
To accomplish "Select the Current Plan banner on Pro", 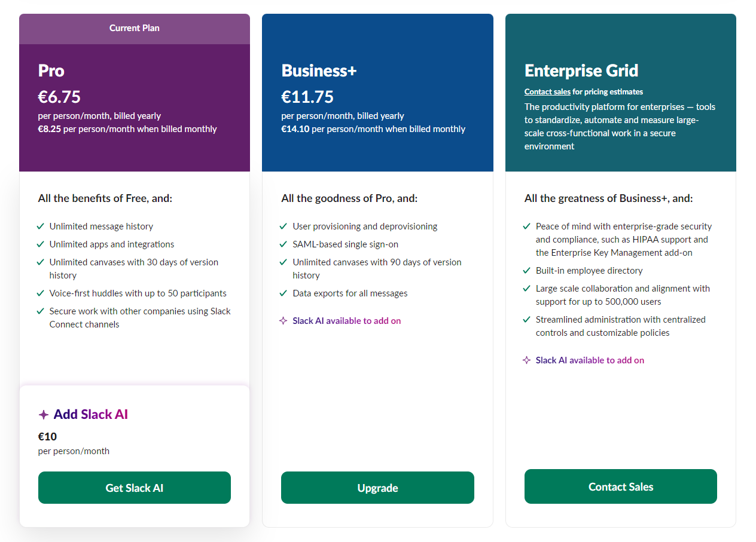I will point(135,29).
